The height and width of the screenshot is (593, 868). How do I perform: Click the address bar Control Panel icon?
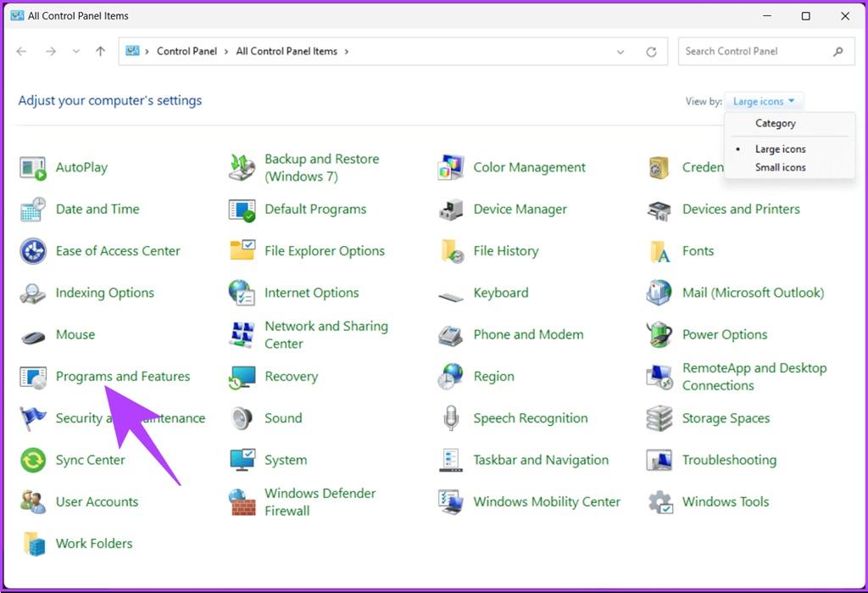tap(132, 51)
